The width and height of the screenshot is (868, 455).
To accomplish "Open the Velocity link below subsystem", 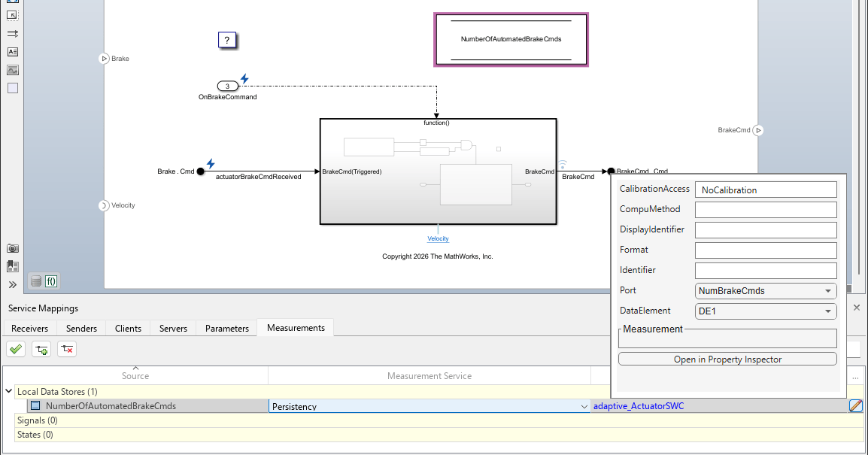I will coord(438,238).
